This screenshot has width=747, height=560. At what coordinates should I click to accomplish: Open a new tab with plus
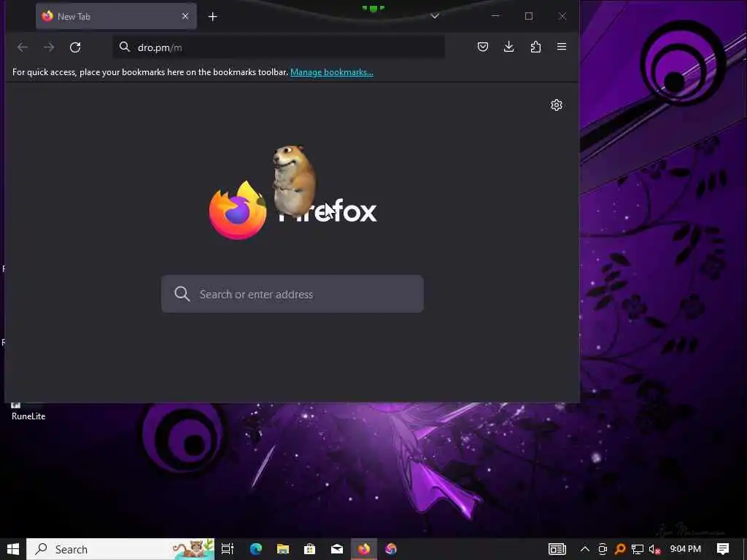click(x=213, y=17)
